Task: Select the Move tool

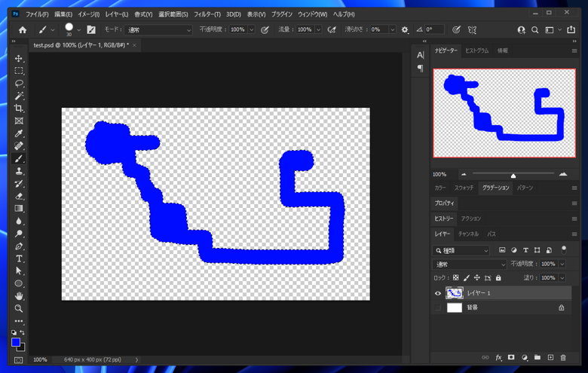Action: 19,59
